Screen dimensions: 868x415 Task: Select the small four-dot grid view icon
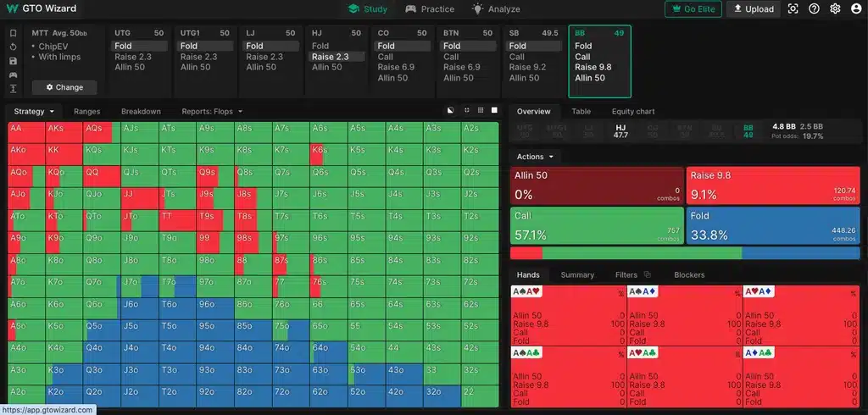(467, 111)
